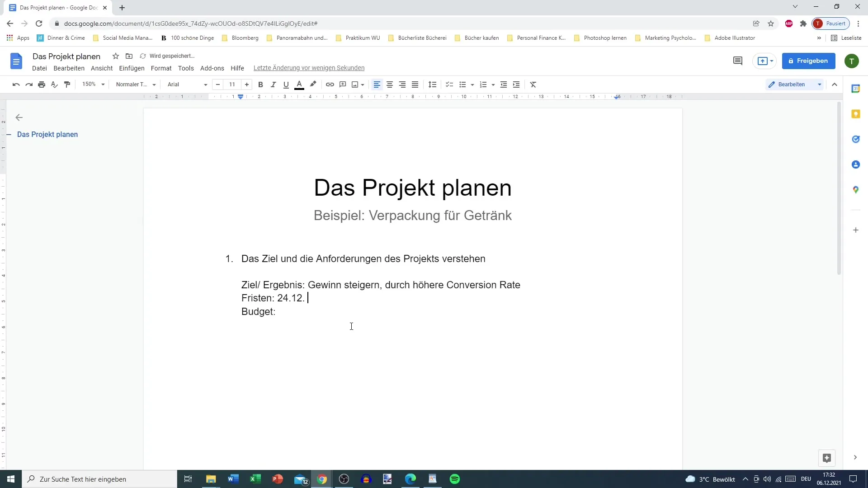Open the Format menu
The width and height of the screenshot is (868, 488).
click(x=161, y=68)
